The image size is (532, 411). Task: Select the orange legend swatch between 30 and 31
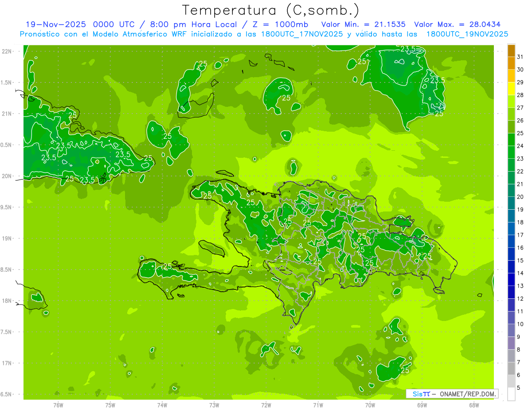(x=511, y=63)
